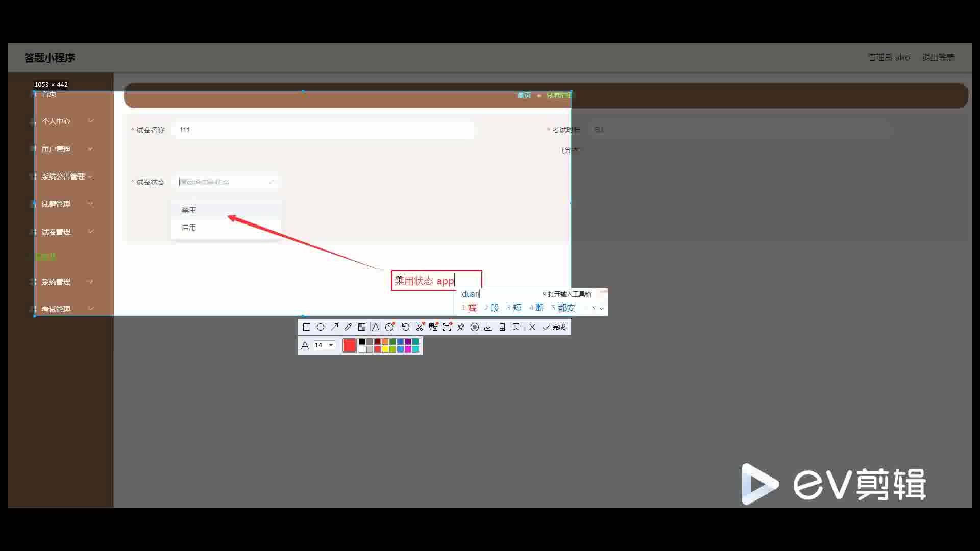Click the large current red color swatch
The image size is (980, 551).
tap(350, 345)
